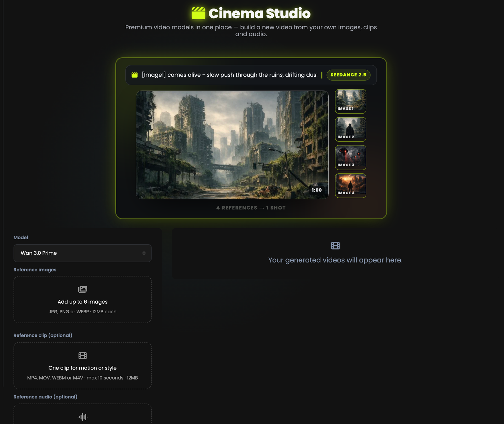Click the 'Reference audio (optional)' label
504x424 pixels.
point(45,397)
